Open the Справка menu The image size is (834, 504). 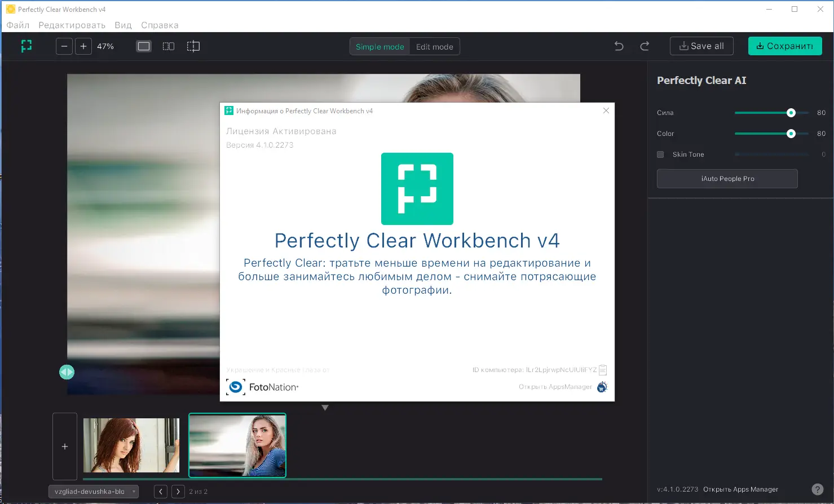click(160, 25)
